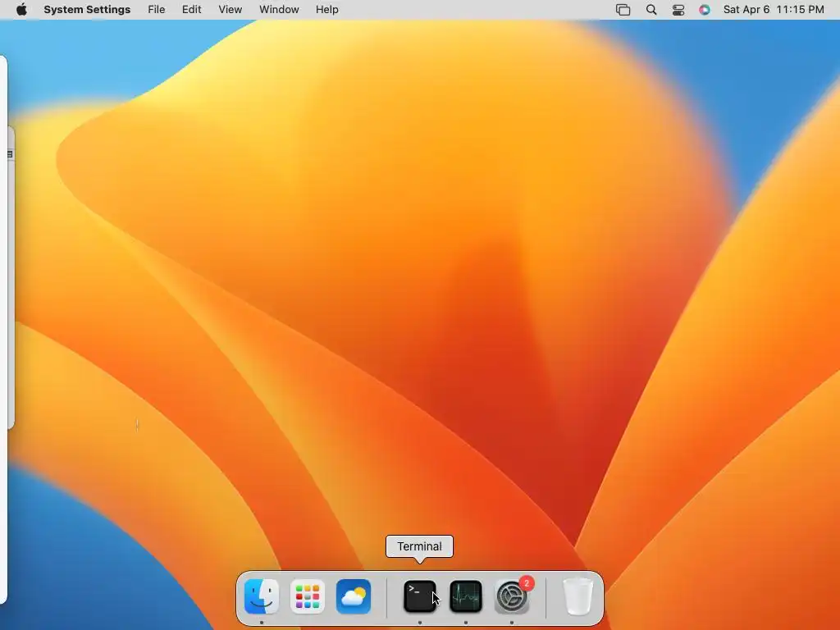Open Activity Monitor from the Dock
Viewport: 840px width, 630px height.
(466, 596)
